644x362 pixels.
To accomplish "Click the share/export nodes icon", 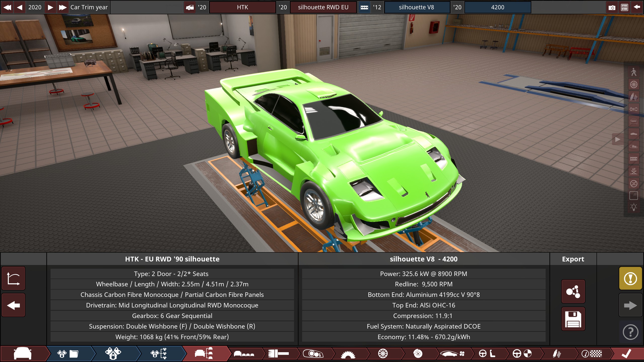I will (x=573, y=291).
